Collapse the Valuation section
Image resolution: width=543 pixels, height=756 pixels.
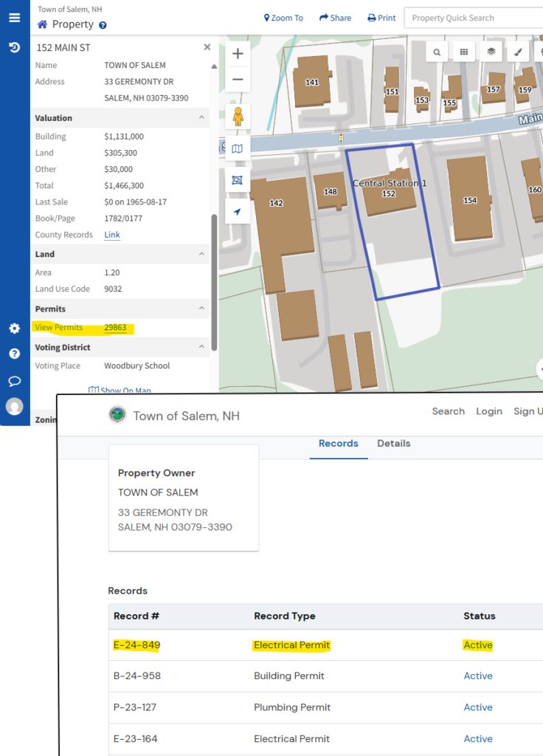coord(201,118)
